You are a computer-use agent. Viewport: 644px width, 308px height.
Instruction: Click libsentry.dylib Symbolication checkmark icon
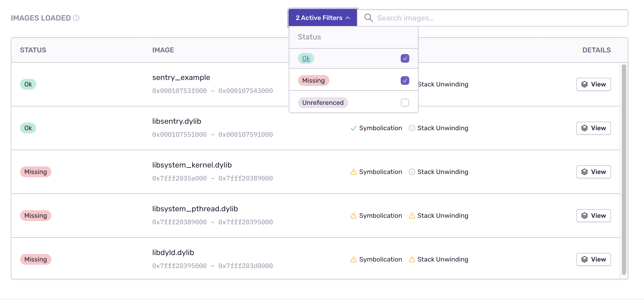point(353,128)
